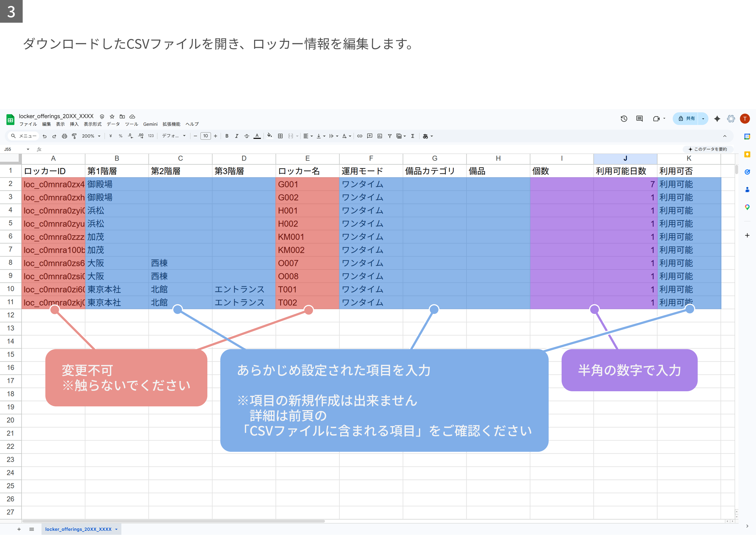756x535 pixels.
Task: Expand the name box dropdown arrow
Action: click(x=28, y=149)
